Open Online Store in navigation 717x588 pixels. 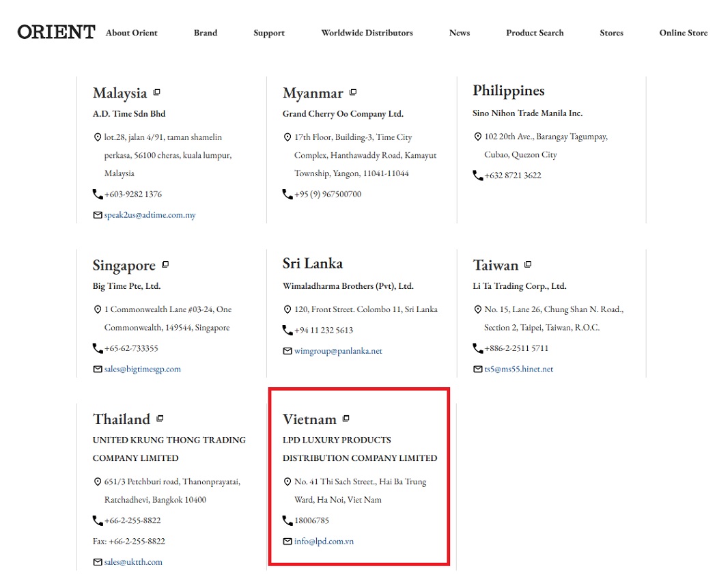pos(683,33)
